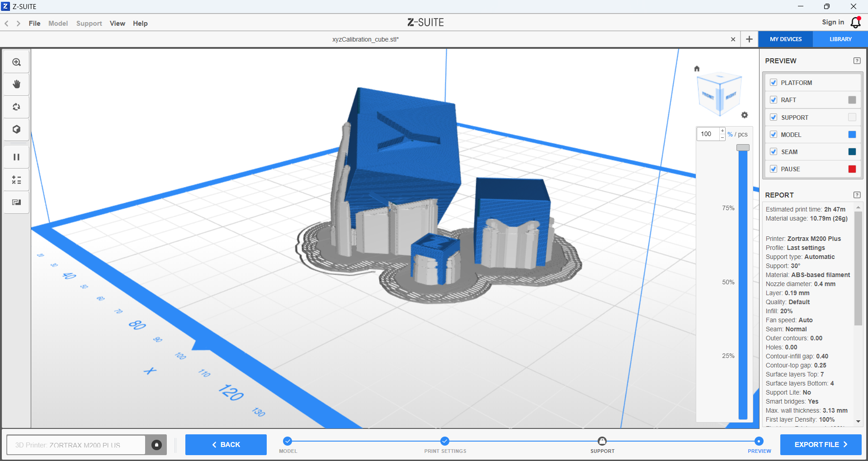Switch units via % / pcs label
The height and width of the screenshot is (461, 868).
(x=737, y=134)
